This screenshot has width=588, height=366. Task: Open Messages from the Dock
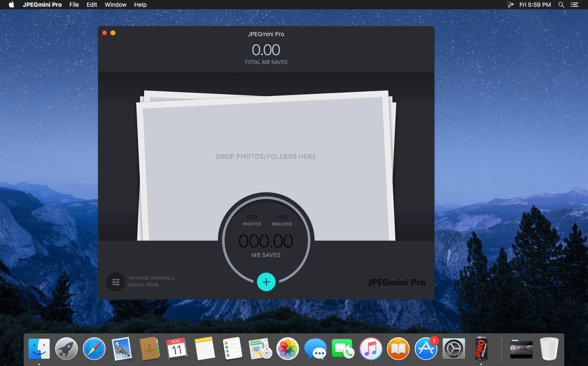pos(315,349)
